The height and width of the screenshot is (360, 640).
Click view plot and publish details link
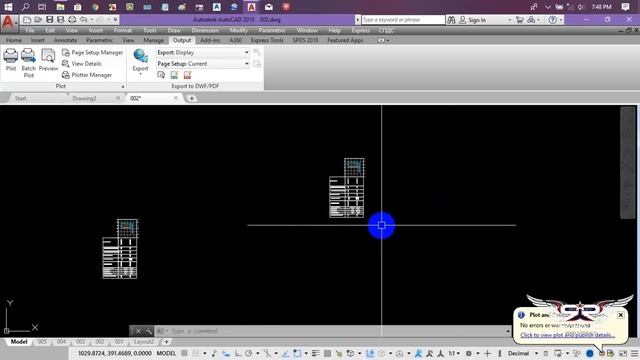pos(567,335)
